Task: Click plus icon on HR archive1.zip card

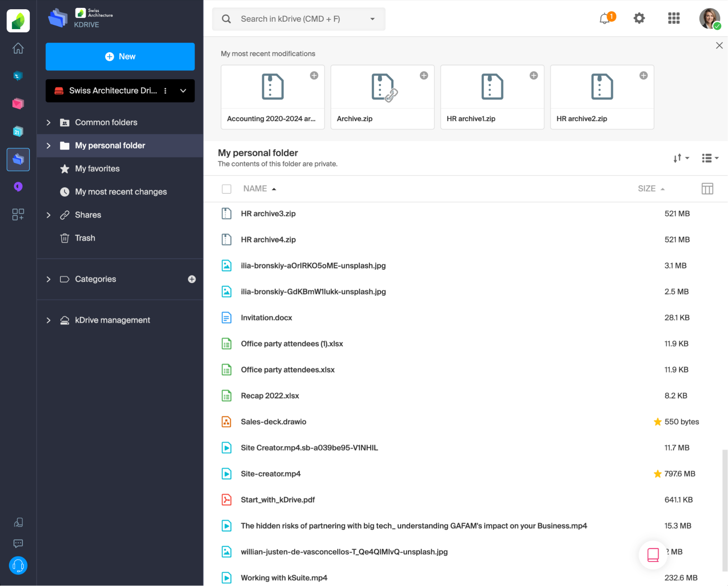Action: coord(534,75)
